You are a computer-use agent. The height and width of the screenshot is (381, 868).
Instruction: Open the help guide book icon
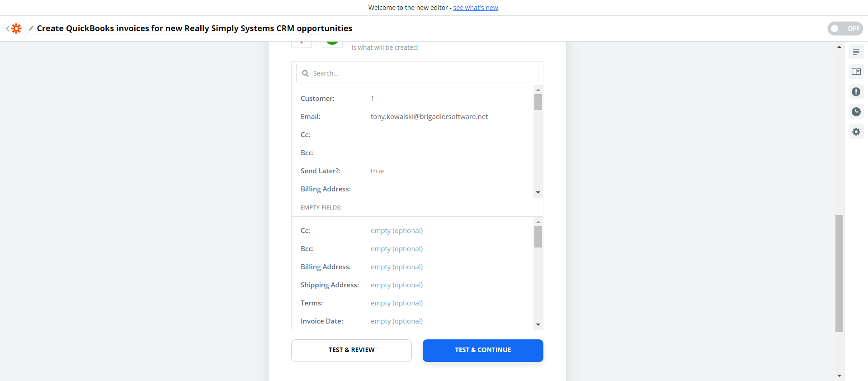tap(856, 72)
